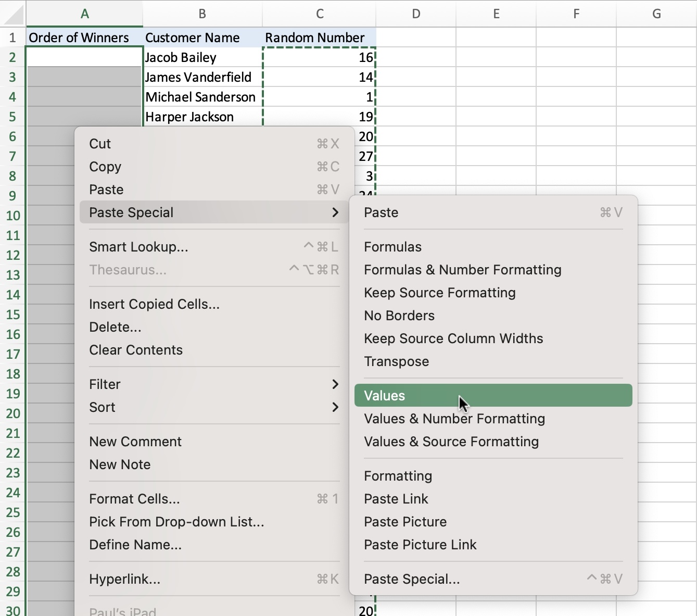Click the 'Order of Winners' header cell
The width and height of the screenshot is (697, 616).
[x=84, y=37]
